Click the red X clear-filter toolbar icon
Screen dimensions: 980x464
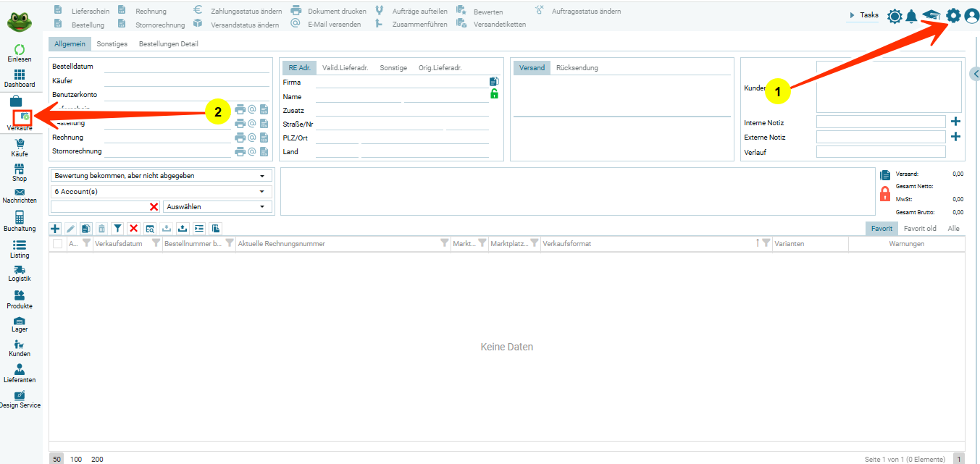pos(133,228)
